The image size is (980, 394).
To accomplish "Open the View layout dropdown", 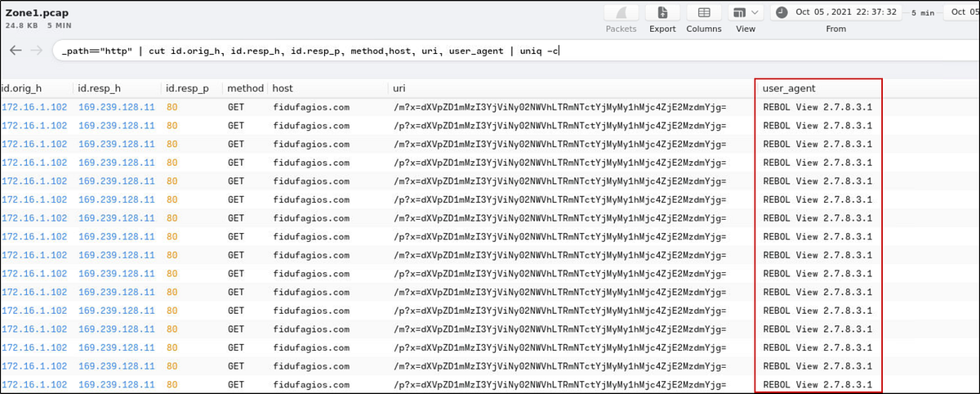I will pos(746,13).
